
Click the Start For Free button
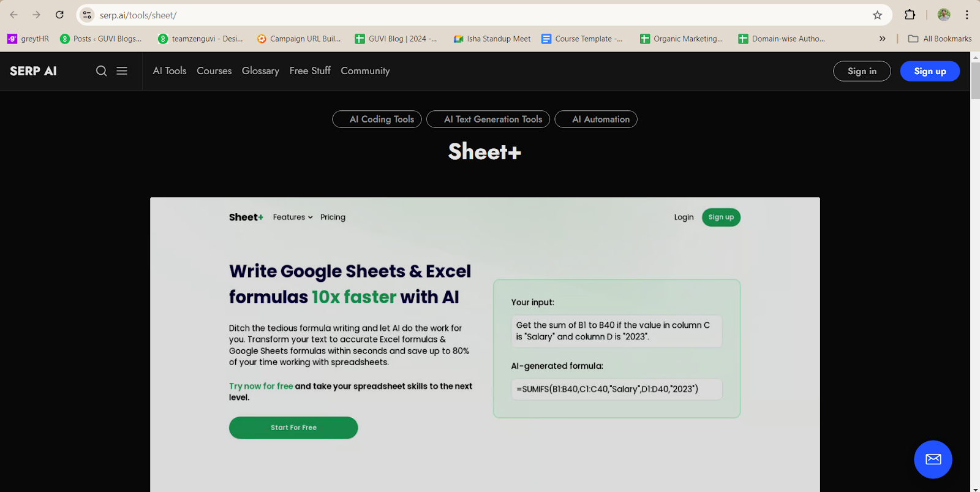(x=293, y=428)
